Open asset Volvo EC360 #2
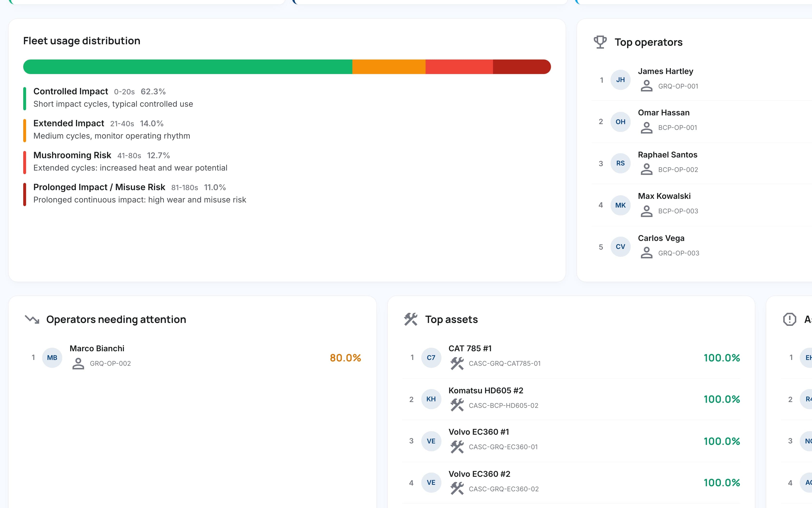 [x=571, y=482]
